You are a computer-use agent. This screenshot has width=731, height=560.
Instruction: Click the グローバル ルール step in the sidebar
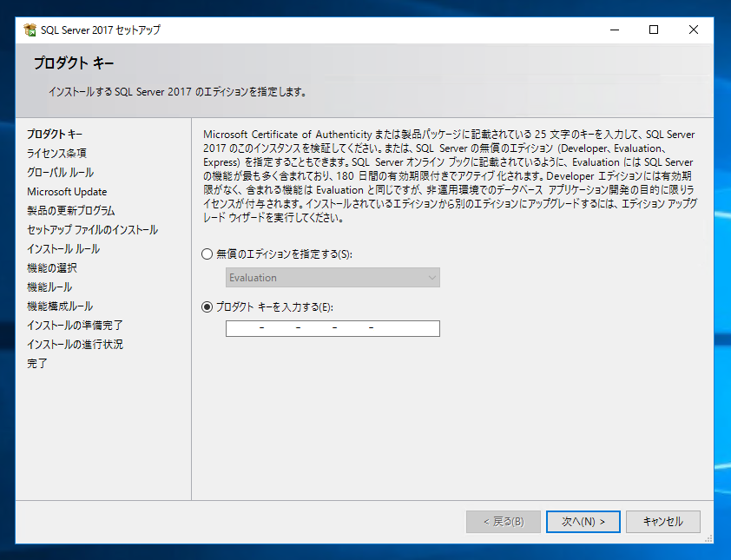tap(60, 173)
